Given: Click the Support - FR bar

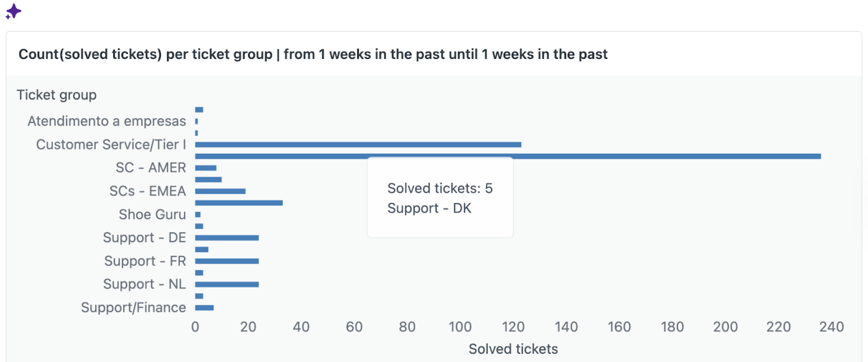Looking at the screenshot, I should 227,261.
